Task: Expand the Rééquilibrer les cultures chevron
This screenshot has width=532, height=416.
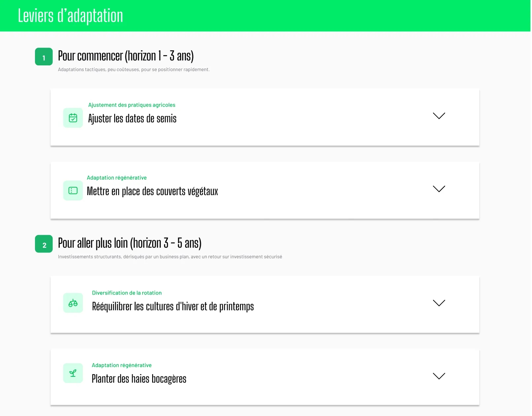Action: tap(439, 303)
